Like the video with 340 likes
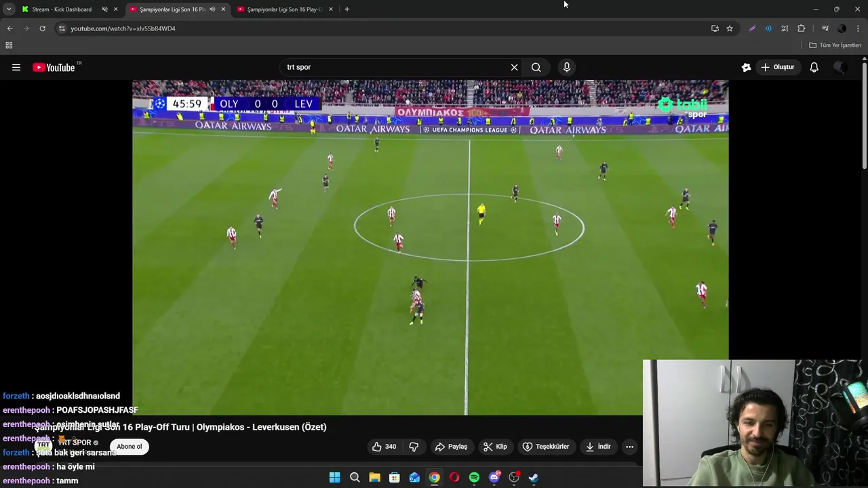The image size is (868, 488). click(x=384, y=447)
